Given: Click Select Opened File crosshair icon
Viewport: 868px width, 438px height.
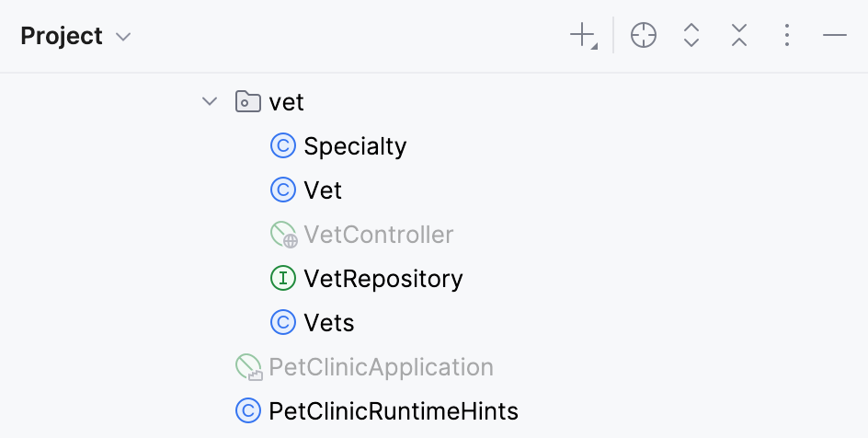Looking at the screenshot, I should [644, 36].
